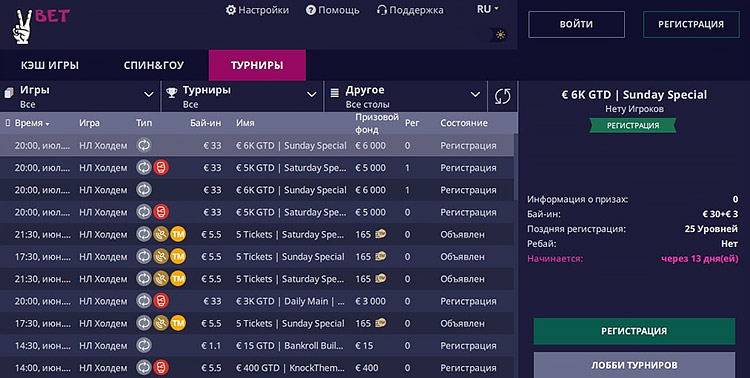The width and height of the screenshot is (750, 378).
Task: Click the ВОЙТИ login button
Action: (576, 24)
